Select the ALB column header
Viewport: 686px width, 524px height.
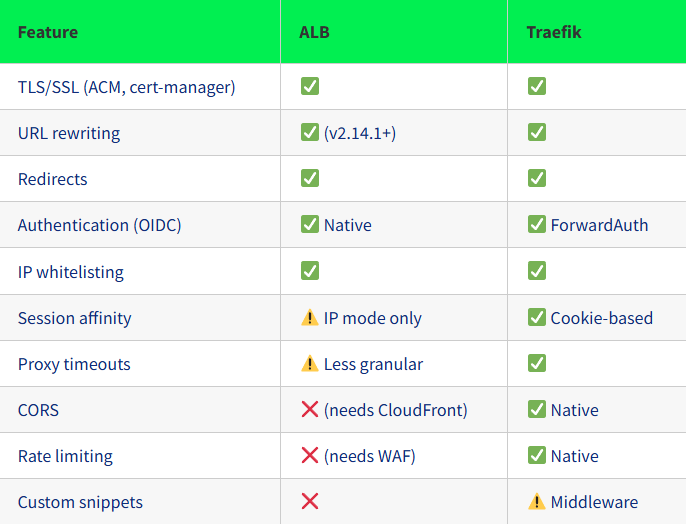tap(314, 32)
